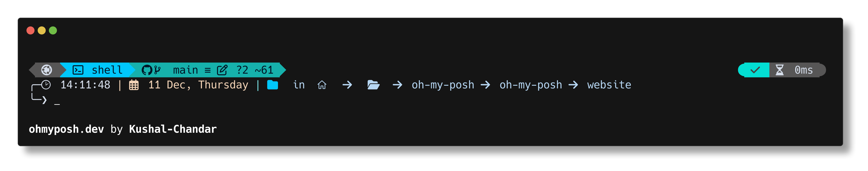Click the calendar icon before the date
Viewport: 868px width, 171px height.
134,85
